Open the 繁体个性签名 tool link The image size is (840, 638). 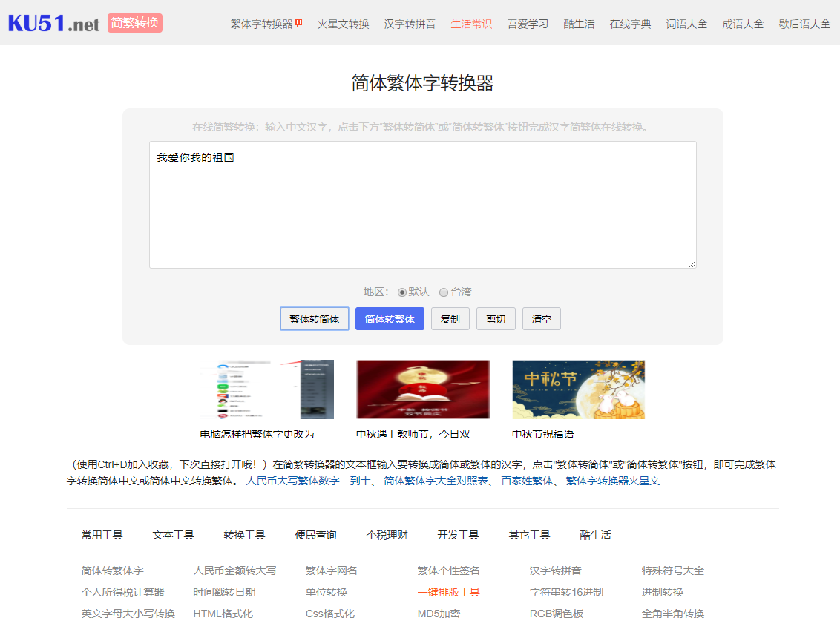pos(448,571)
